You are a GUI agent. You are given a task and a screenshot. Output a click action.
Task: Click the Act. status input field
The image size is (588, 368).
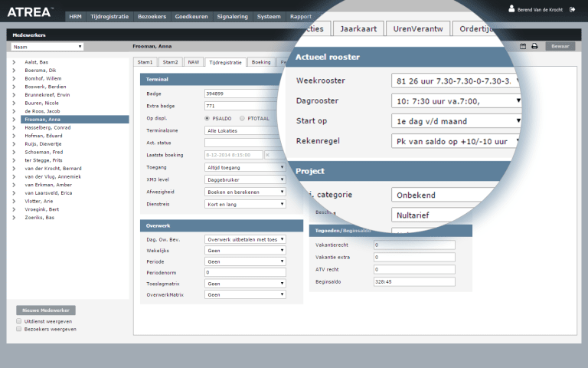point(243,143)
